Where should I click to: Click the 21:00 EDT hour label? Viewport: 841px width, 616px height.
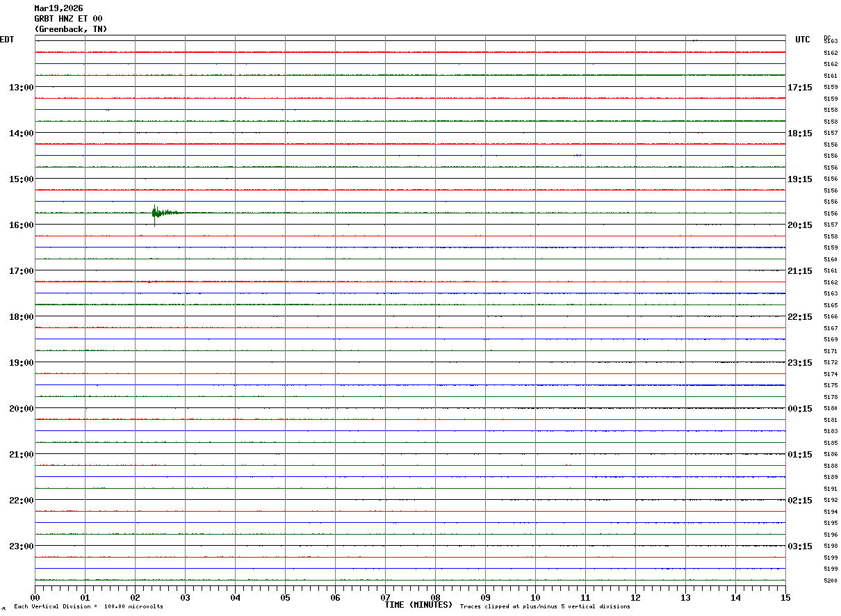click(22, 455)
